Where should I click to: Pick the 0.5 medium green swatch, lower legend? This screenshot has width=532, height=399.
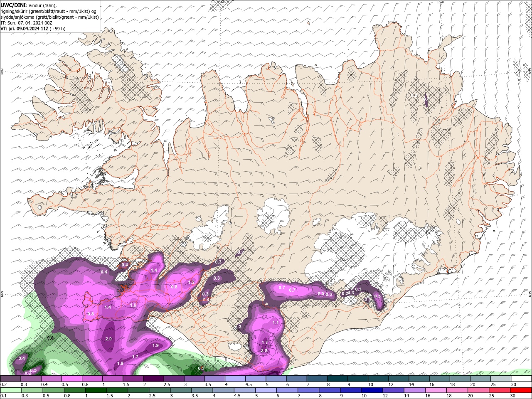coord(54,390)
